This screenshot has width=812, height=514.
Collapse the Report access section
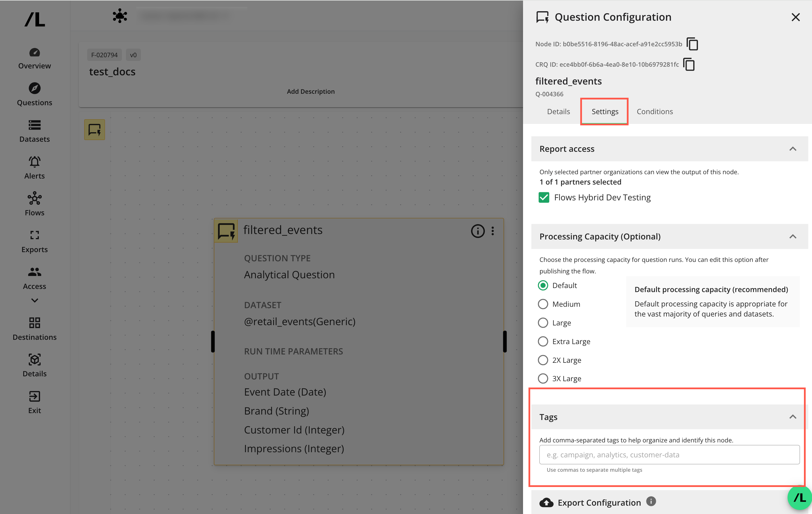tap(793, 149)
